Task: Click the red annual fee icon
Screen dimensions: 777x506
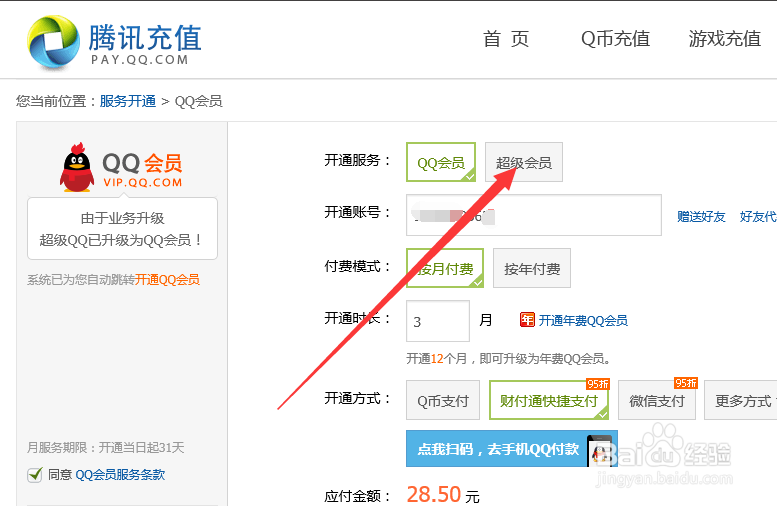Action: [x=527, y=320]
